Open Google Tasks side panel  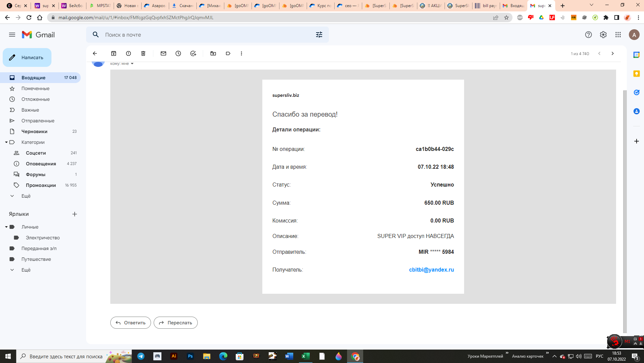coord(637,92)
